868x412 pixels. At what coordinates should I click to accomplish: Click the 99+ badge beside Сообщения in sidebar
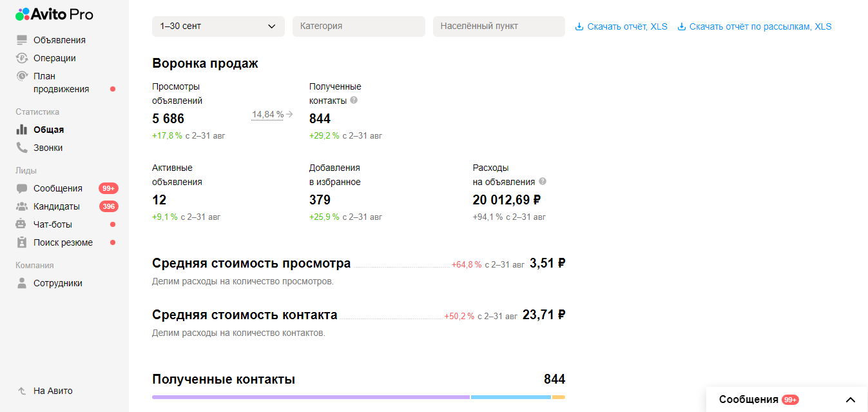click(x=108, y=188)
